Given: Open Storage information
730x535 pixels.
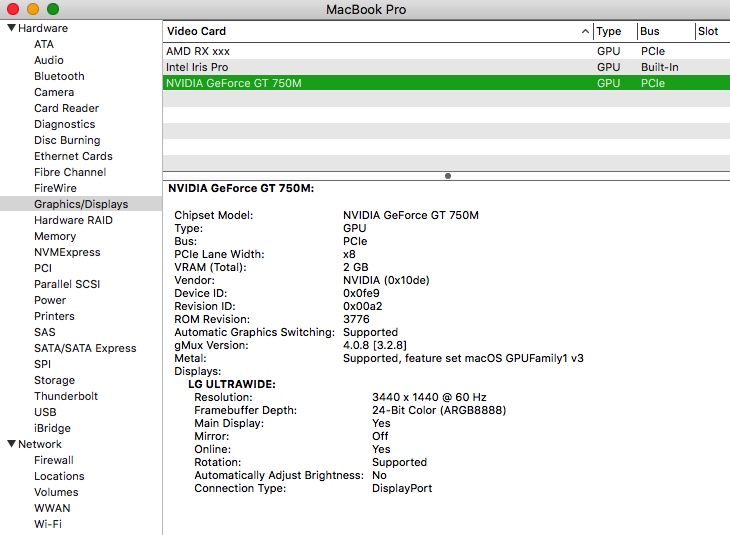Looking at the screenshot, I should (54, 380).
